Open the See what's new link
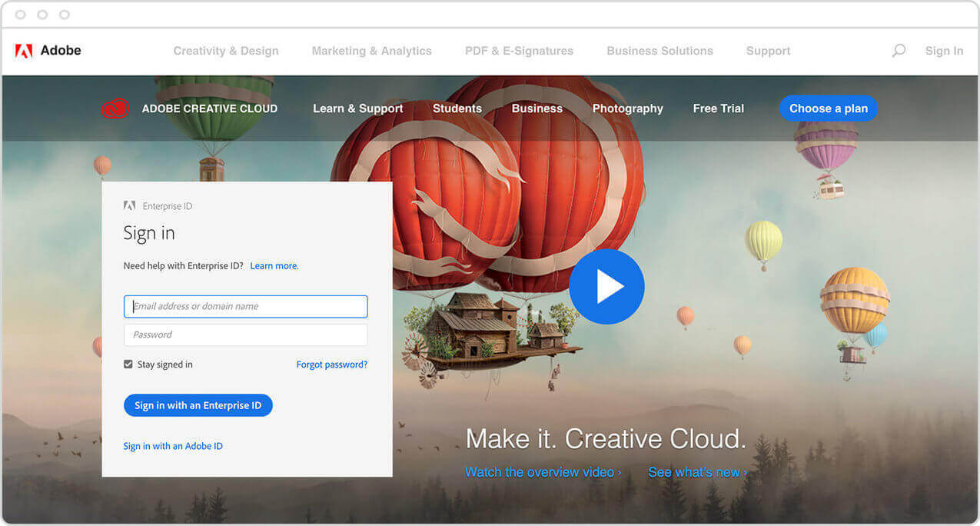 point(696,472)
